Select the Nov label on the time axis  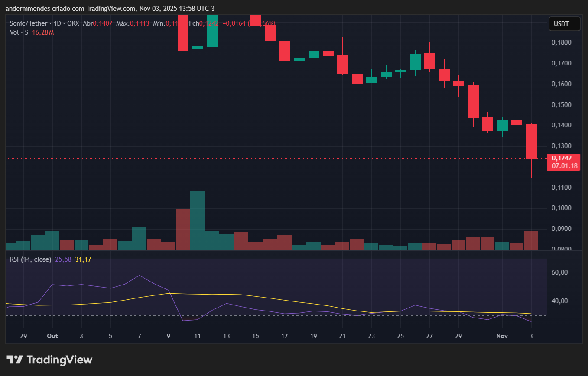(x=502, y=336)
